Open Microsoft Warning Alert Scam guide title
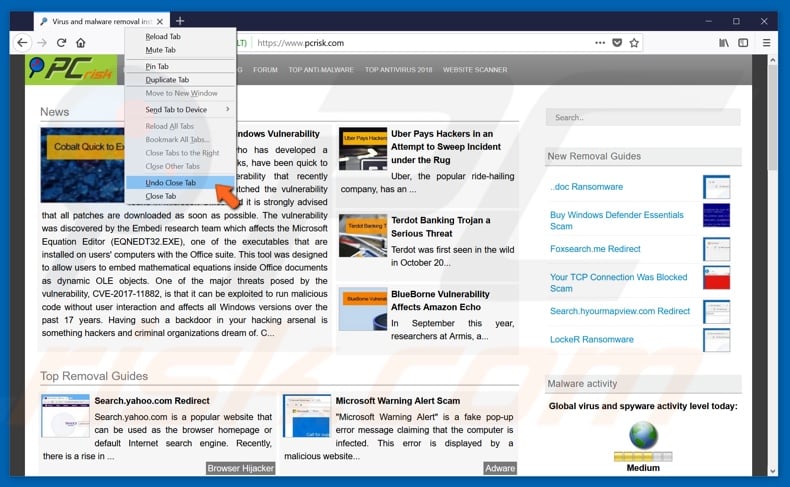The height and width of the screenshot is (487, 790). [x=398, y=401]
